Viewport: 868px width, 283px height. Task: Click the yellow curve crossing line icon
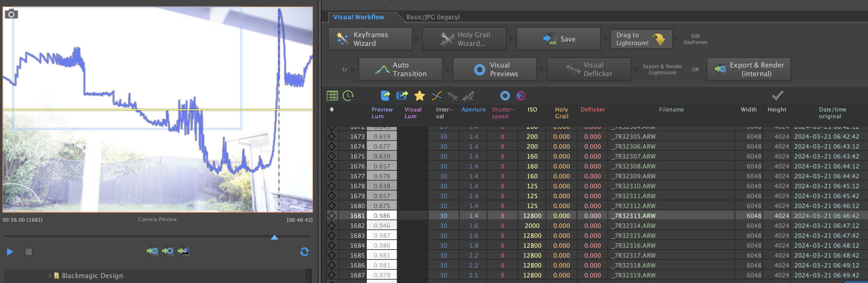click(436, 96)
